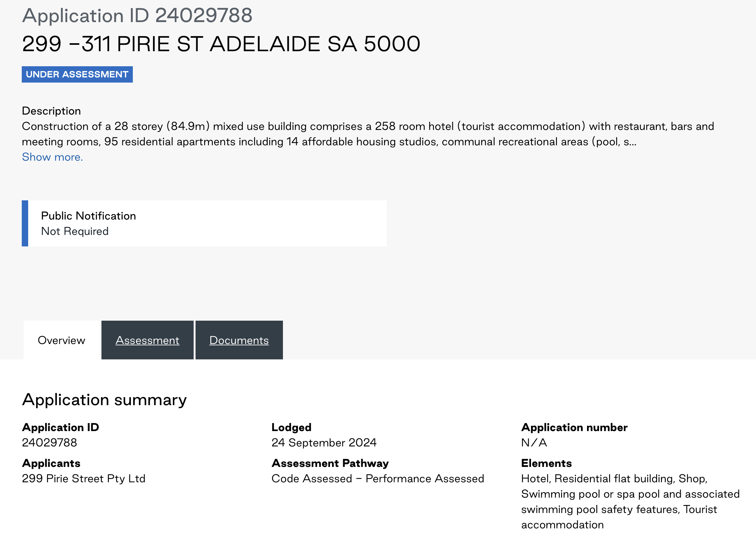The width and height of the screenshot is (756, 537).
Task: Select the Overview tab
Action: [x=61, y=340]
